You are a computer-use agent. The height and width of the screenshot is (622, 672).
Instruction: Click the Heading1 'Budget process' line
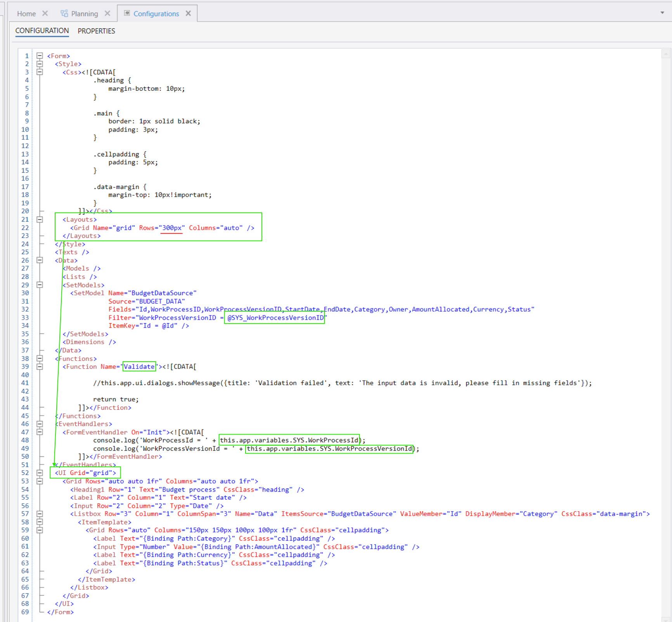pos(187,490)
